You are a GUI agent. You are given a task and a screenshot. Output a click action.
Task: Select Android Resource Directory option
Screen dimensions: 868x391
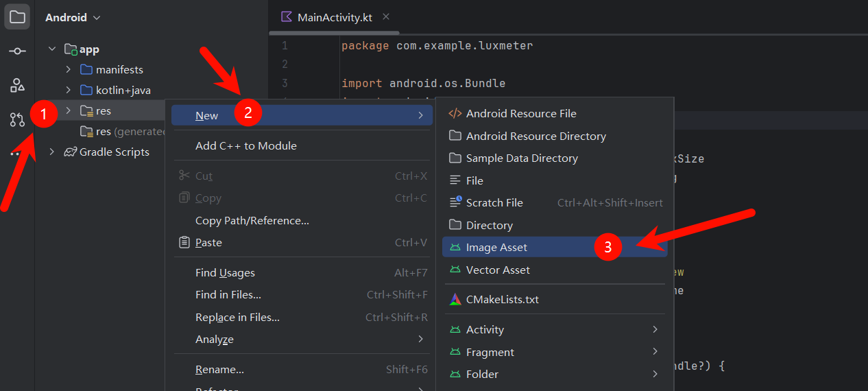[535, 136]
